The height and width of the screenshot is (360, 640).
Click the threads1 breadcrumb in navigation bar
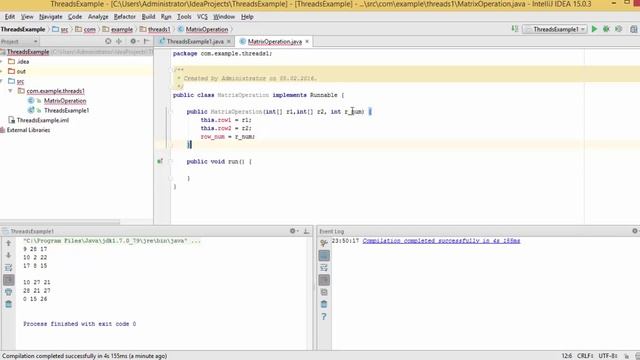click(x=155, y=29)
